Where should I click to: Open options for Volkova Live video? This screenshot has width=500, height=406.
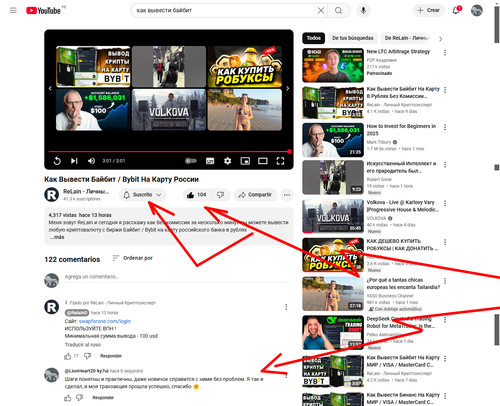tap(445, 203)
